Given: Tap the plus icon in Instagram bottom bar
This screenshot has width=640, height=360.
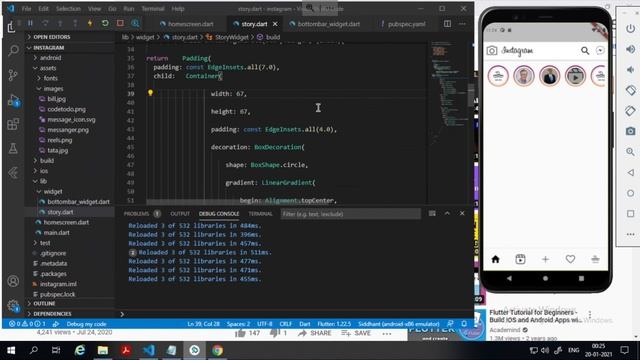Looking at the screenshot, I should pos(545,259).
